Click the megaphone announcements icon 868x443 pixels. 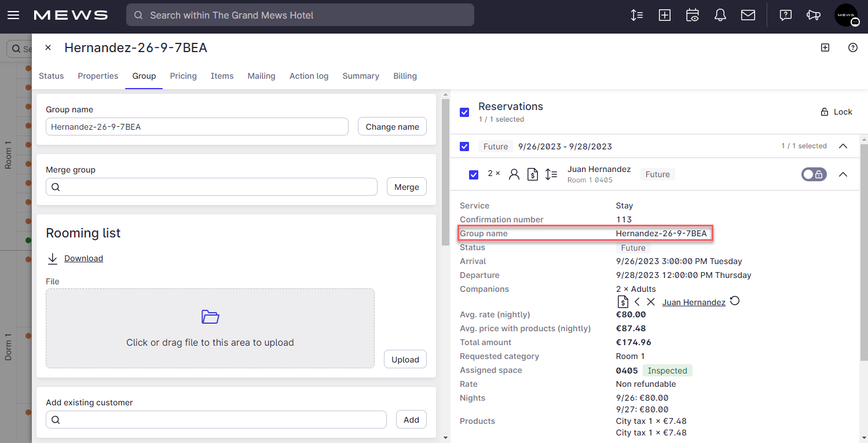click(x=813, y=15)
